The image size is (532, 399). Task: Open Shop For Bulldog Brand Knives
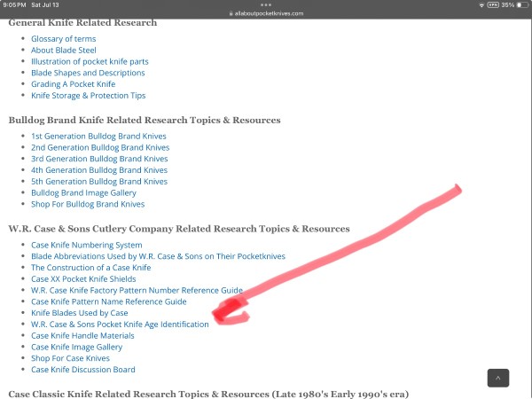(88, 204)
